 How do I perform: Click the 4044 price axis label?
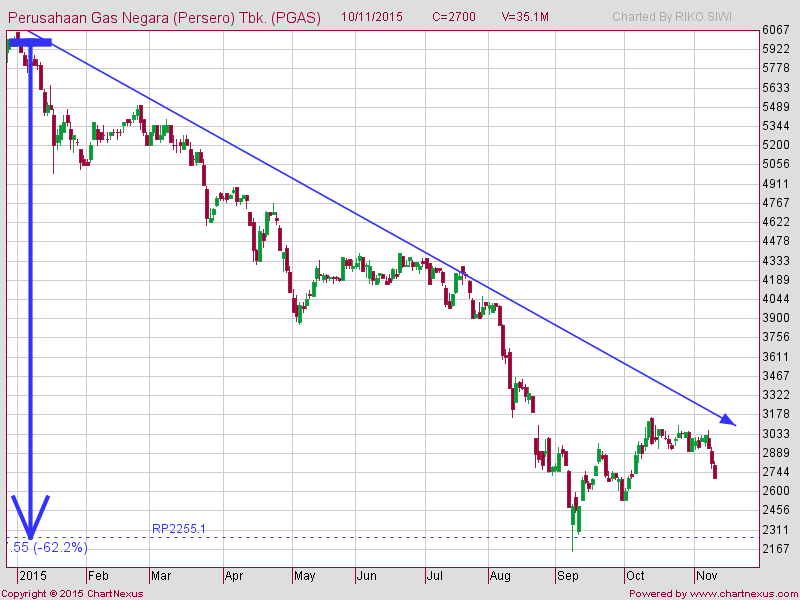[x=776, y=298]
